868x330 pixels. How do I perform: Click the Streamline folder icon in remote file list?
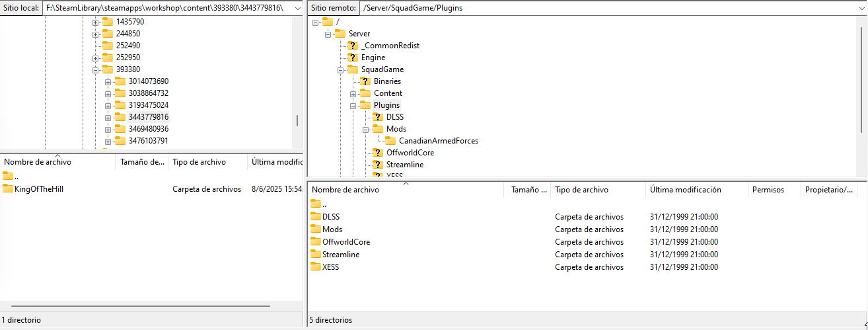(316, 254)
